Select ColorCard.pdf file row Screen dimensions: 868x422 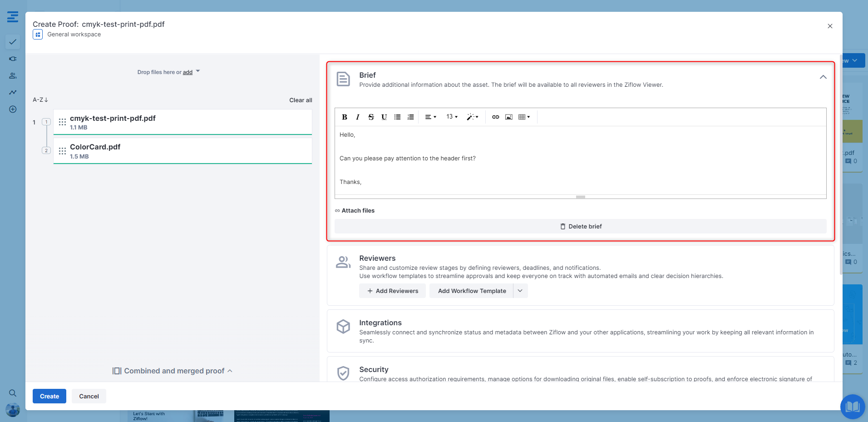tap(182, 151)
